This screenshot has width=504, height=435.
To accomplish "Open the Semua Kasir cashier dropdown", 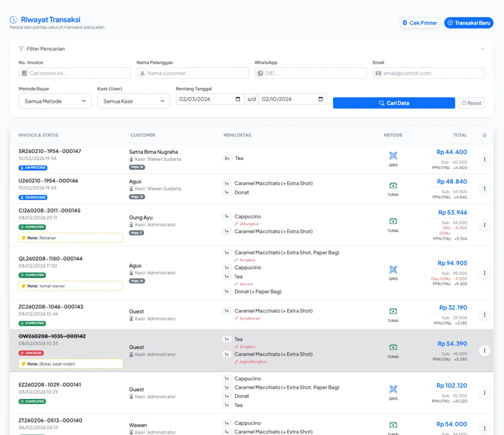I will coord(134,101).
